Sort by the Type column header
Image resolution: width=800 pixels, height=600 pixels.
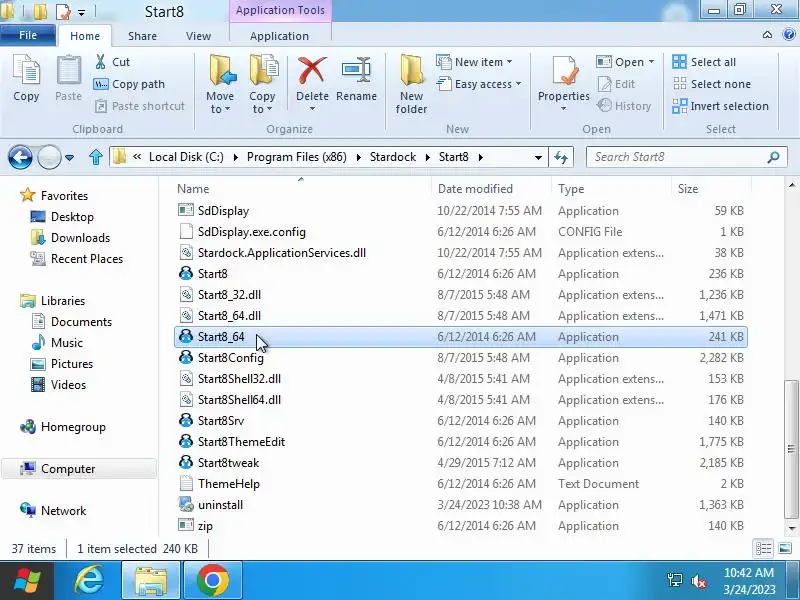[611, 189]
